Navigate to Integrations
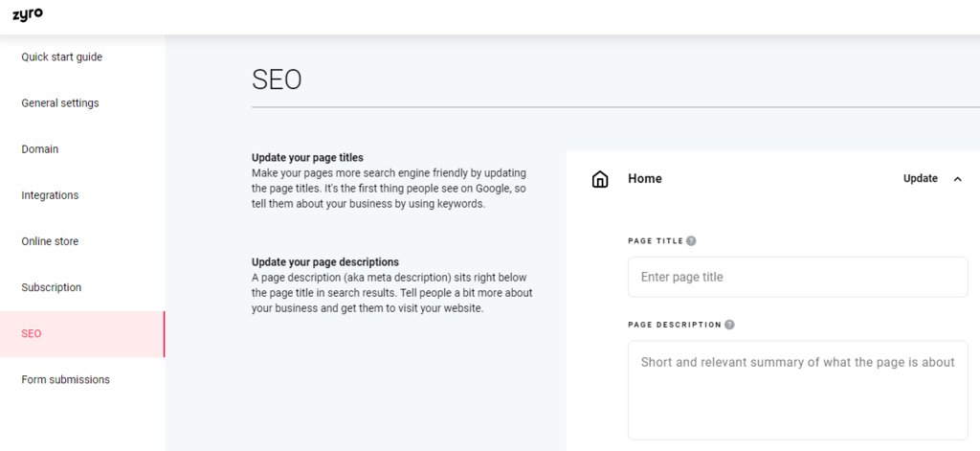The image size is (980, 451). point(50,195)
